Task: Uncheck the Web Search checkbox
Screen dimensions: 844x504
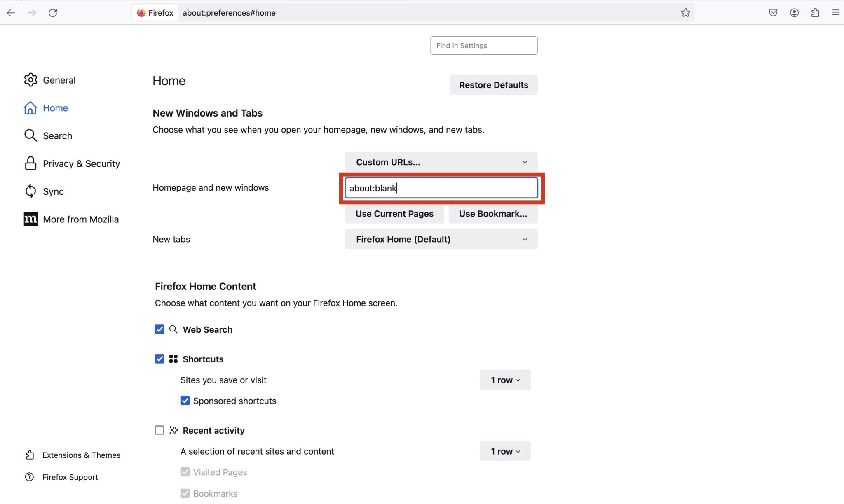Action: (x=159, y=329)
